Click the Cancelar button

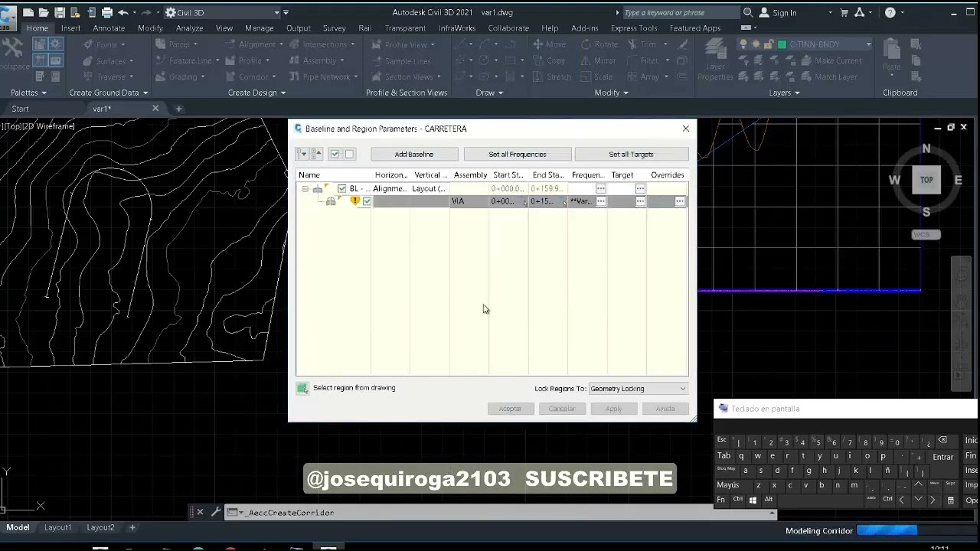(x=561, y=409)
